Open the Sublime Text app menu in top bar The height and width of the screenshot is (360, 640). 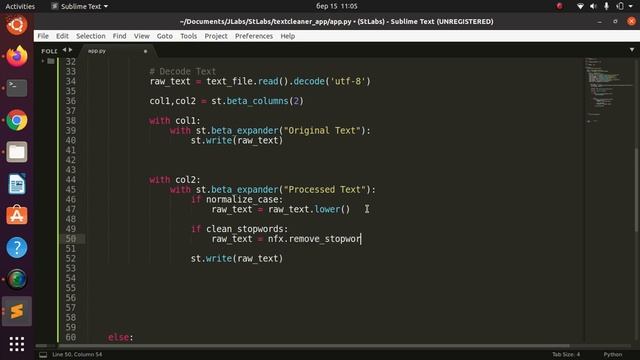(x=80, y=6)
